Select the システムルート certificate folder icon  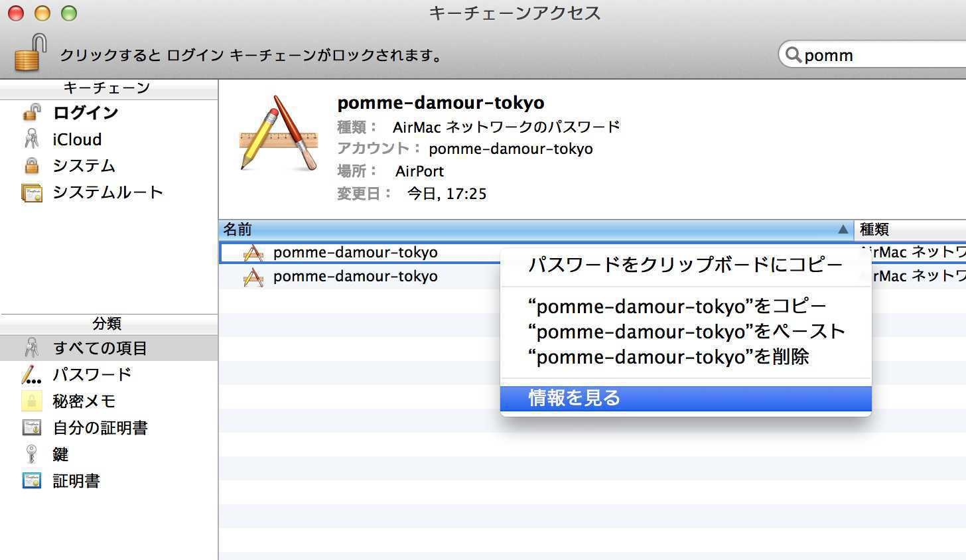point(31,192)
